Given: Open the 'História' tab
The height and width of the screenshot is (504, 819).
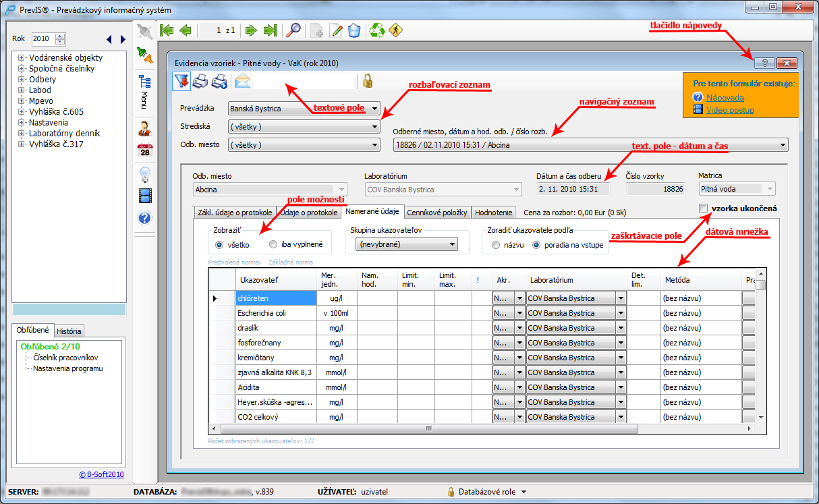Looking at the screenshot, I should pos(69,331).
